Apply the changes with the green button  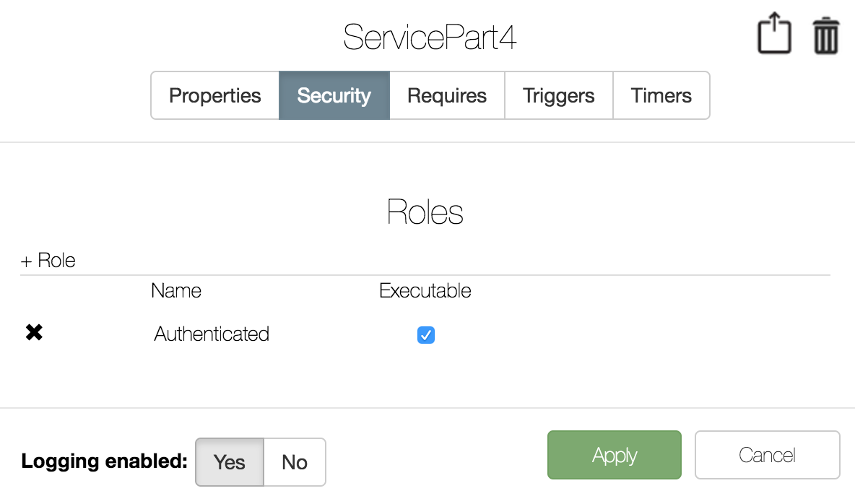[615, 455]
